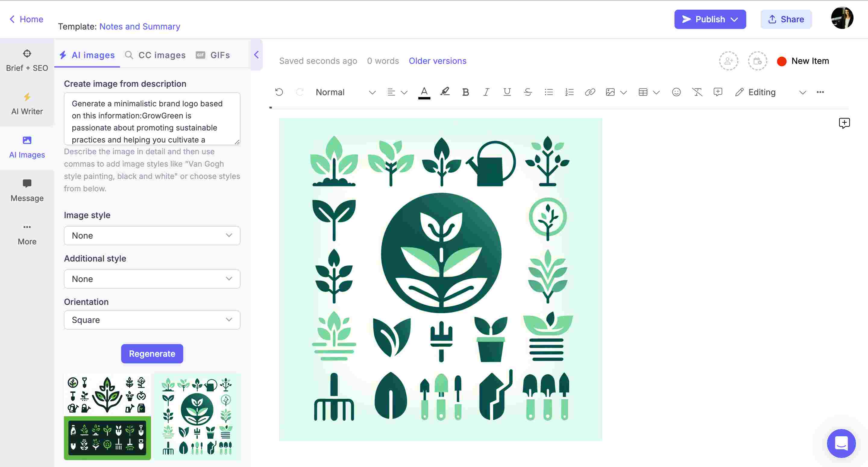Click the Older versions link
The image size is (868, 467).
437,60
